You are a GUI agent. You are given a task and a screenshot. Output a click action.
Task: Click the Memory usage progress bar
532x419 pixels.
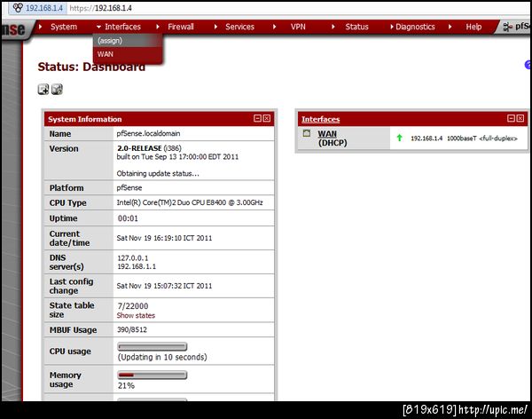point(153,375)
